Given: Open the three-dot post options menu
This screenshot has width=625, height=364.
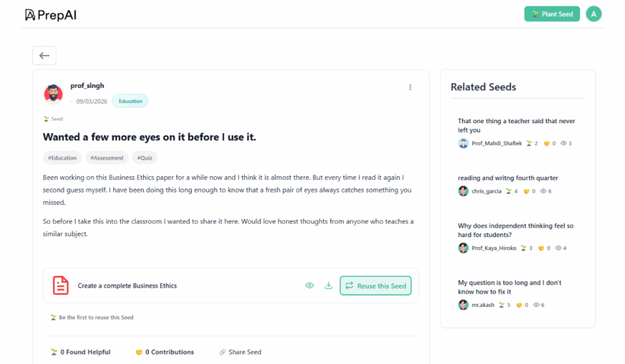Looking at the screenshot, I should pos(410,87).
